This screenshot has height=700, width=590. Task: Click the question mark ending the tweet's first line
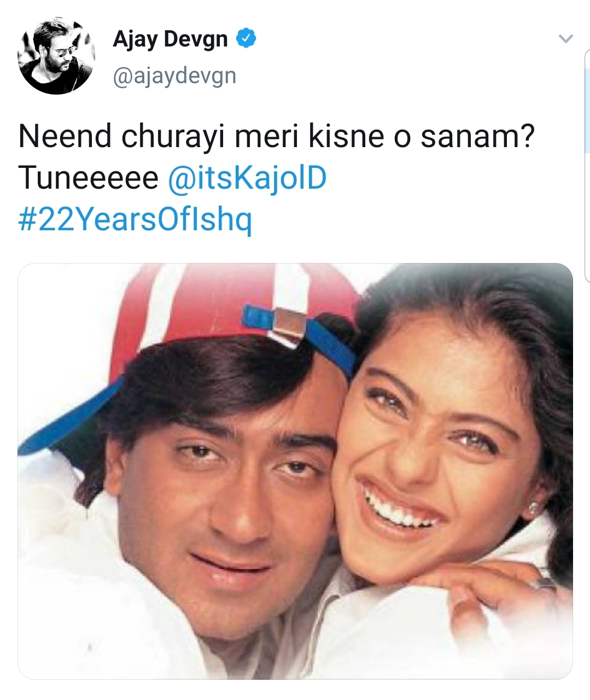coord(525,136)
